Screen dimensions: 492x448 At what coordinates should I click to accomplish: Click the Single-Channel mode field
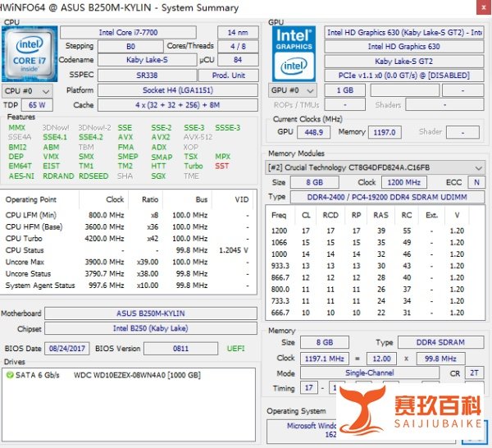pyautogui.click(x=370, y=373)
